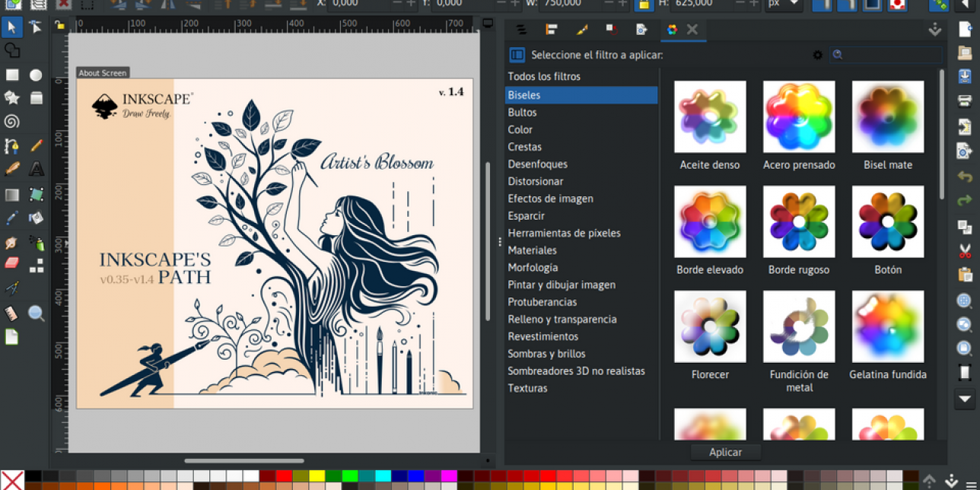Viewport: 980px width, 490px height.
Task: Select the Filter gallery tab
Action: 672,30
